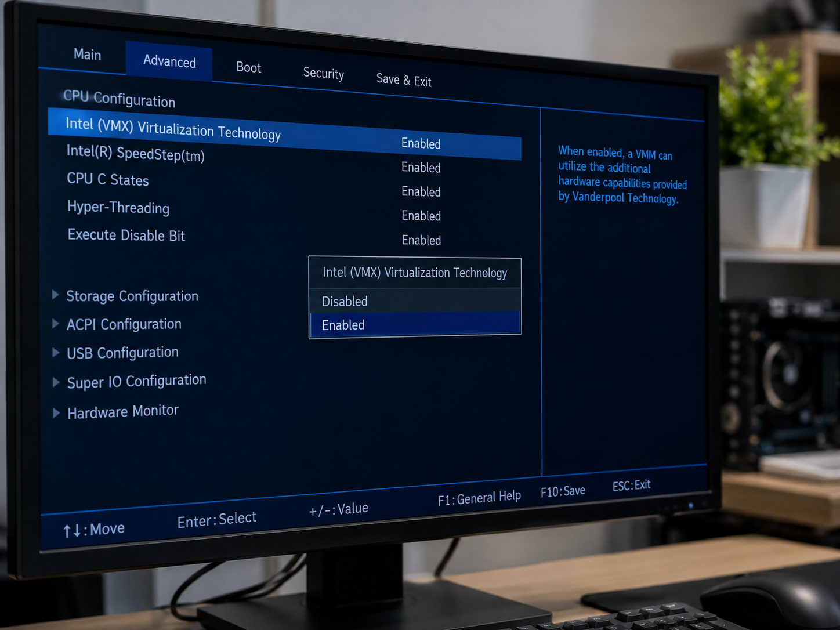This screenshot has width=840, height=630.
Task: Open the Enabled value for Intel (VMX) Virtualization row
Action: pyautogui.click(x=421, y=143)
